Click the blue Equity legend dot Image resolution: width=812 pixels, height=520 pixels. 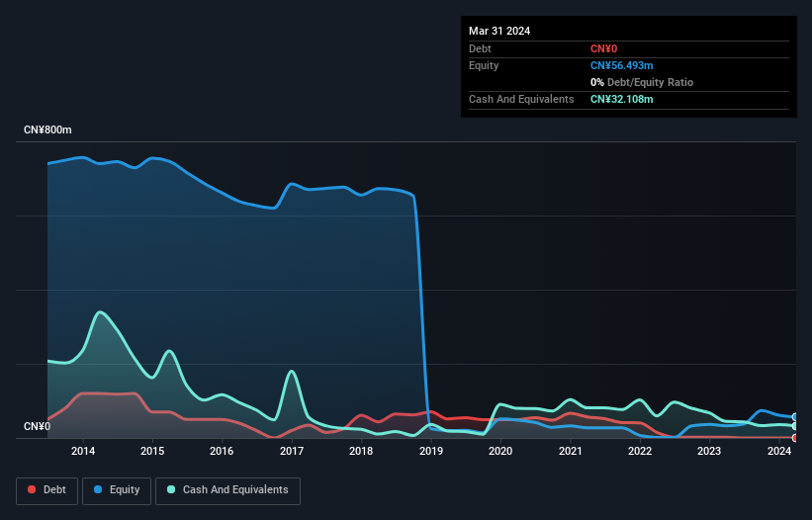98,489
